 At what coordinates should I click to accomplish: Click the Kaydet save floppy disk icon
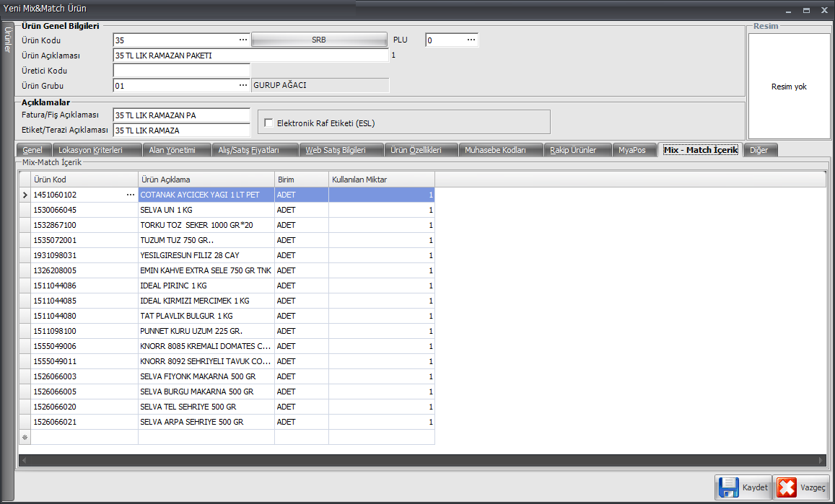pos(728,487)
